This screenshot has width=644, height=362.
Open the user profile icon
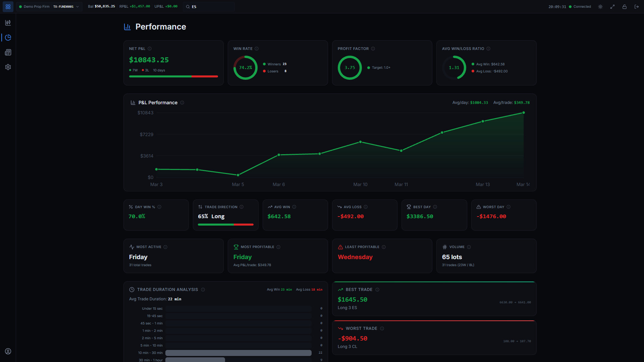(x=8, y=351)
